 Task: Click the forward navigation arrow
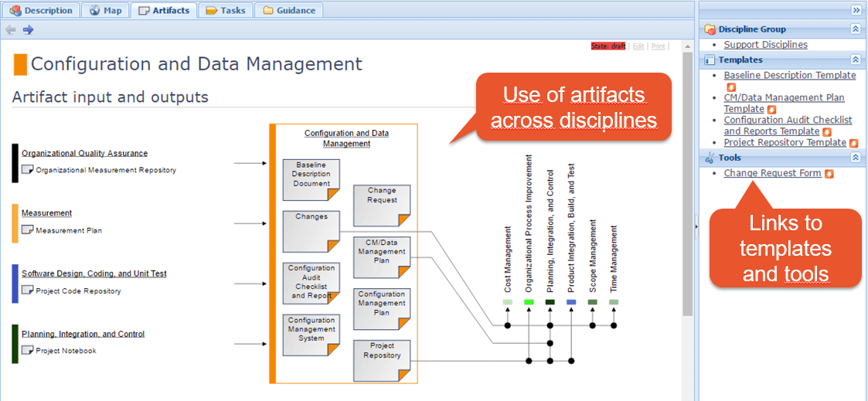point(29,30)
